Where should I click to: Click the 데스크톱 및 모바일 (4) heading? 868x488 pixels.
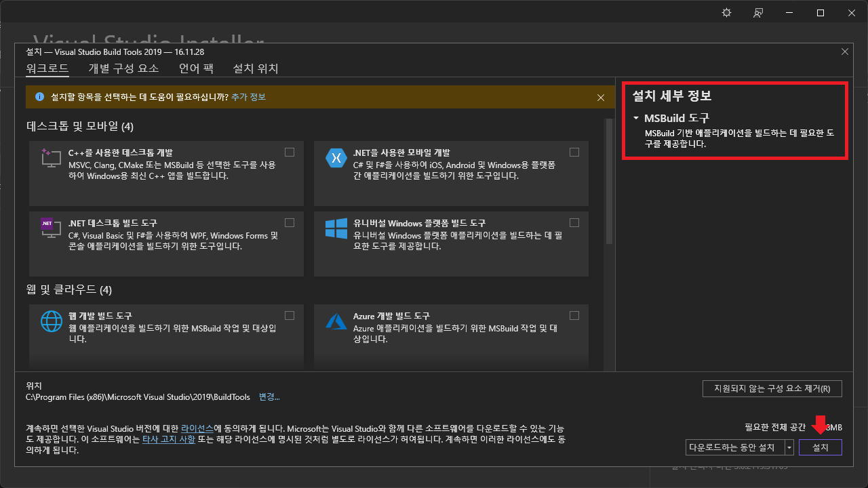tap(80, 126)
